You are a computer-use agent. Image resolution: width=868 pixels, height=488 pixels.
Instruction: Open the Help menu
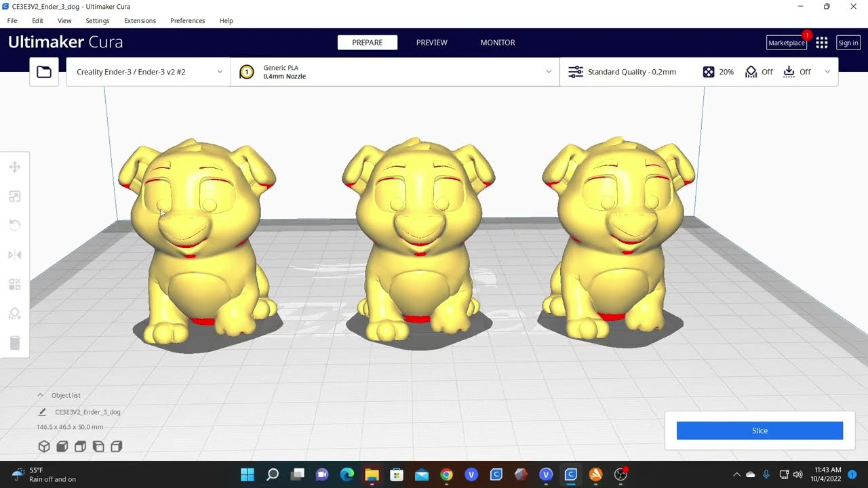point(226,21)
